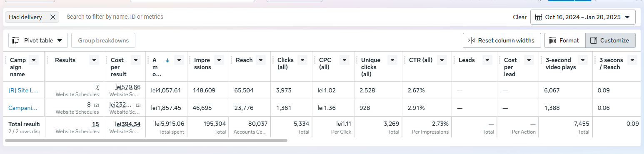Click clicks value 3,973
Image resolution: width=644 pixels, height=154 pixels.
coord(284,90)
